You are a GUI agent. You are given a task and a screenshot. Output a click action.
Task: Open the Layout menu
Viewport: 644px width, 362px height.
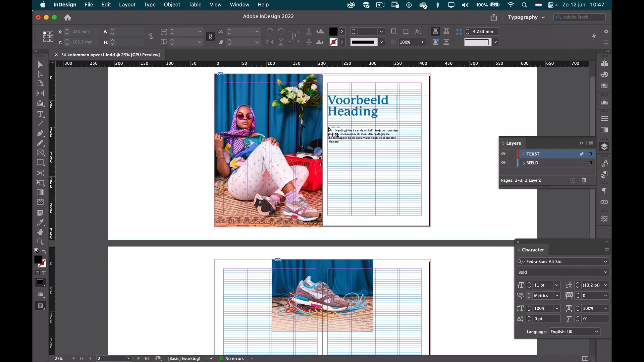(127, 5)
